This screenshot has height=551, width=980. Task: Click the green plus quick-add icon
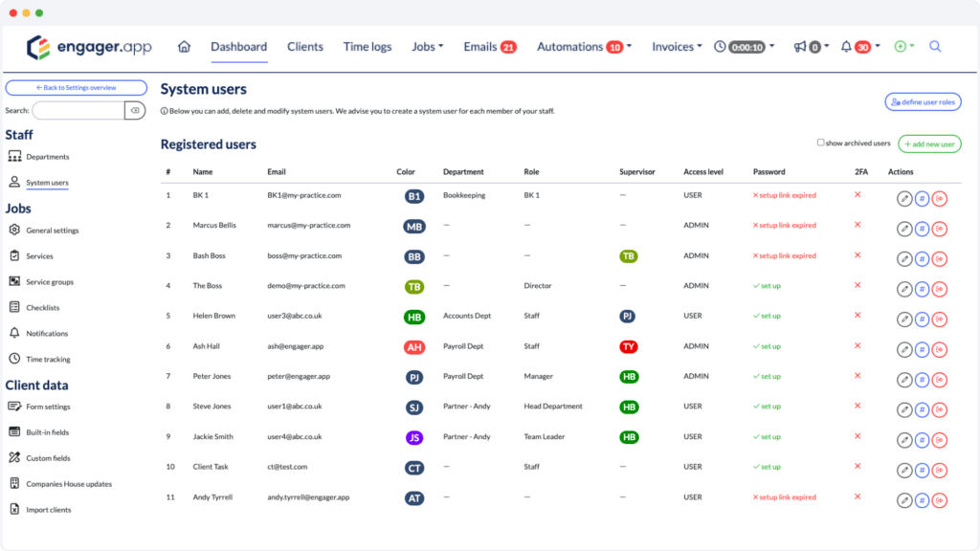pos(900,47)
